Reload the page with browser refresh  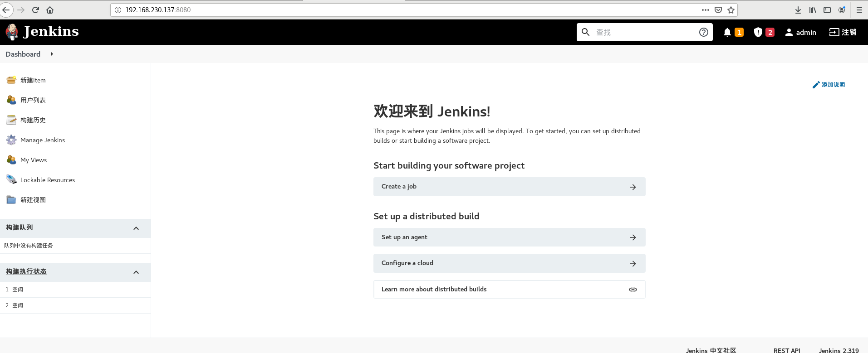click(x=35, y=10)
